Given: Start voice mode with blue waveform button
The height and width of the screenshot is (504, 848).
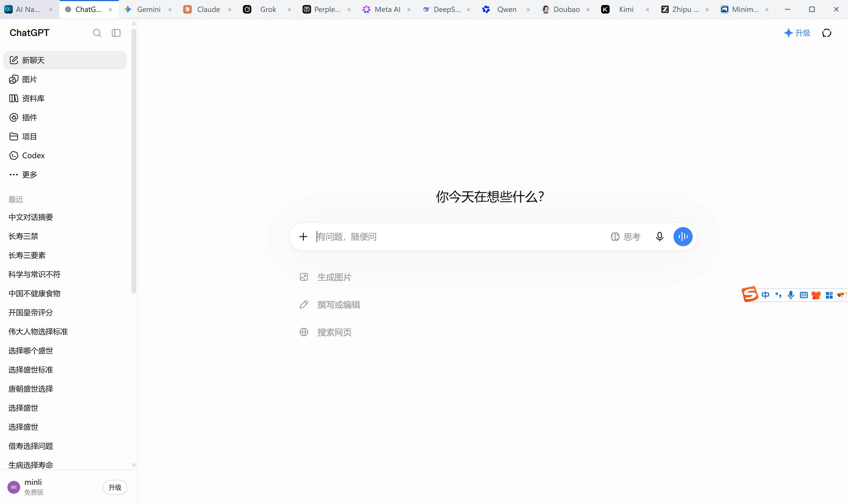Looking at the screenshot, I should [x=683, y=236].
